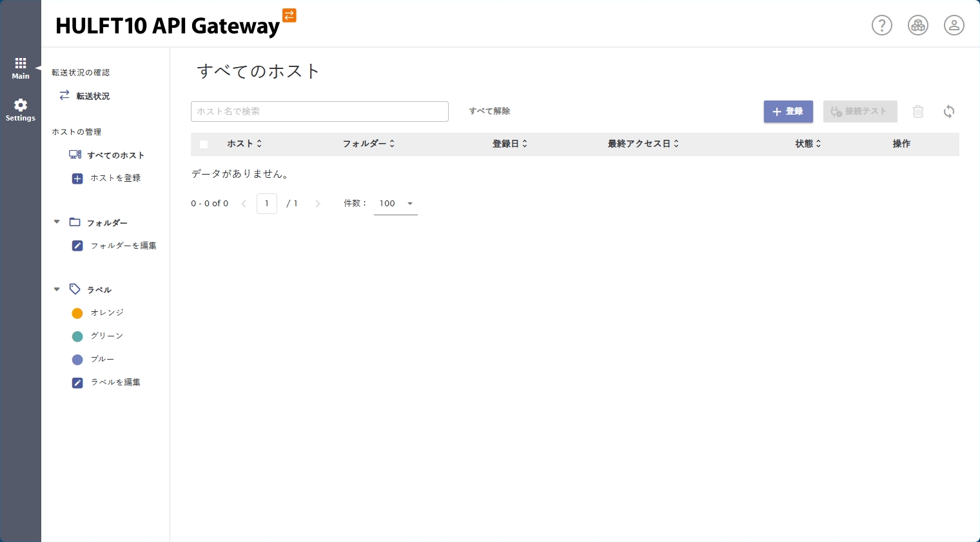Click the ホスト名で検索 search field
The width and height of the screenshot is (980, 542).
point(320,111)
